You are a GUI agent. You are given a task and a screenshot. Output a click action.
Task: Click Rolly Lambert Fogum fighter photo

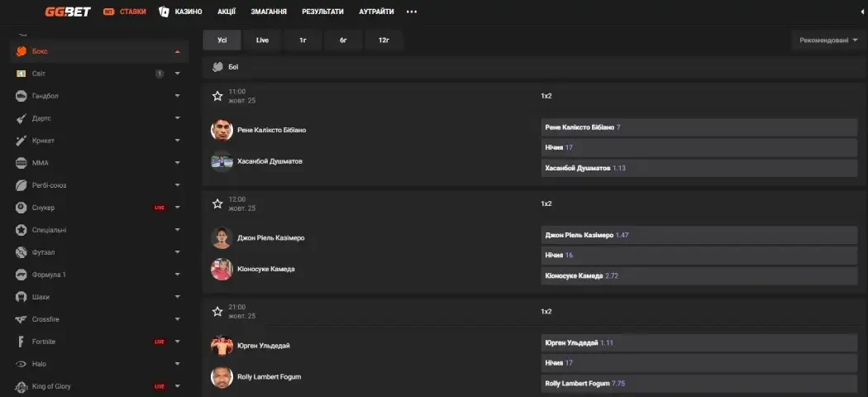click(x=221, y=377)
